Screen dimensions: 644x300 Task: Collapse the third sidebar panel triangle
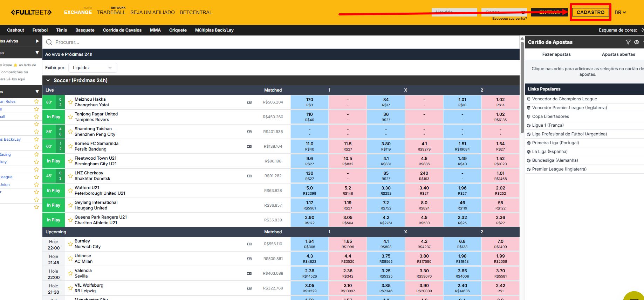(37, 92)
